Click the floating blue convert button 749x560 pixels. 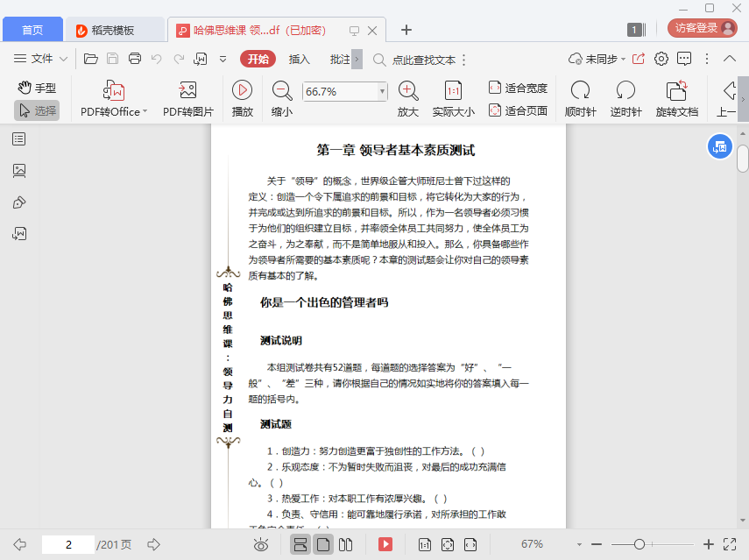[719, 146]
